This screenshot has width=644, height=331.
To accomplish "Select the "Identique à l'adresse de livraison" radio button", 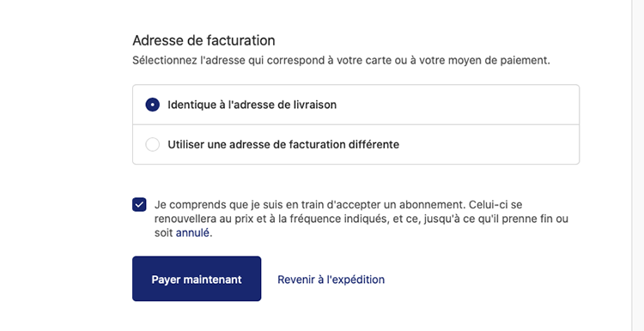I will (x=152, y=105).
